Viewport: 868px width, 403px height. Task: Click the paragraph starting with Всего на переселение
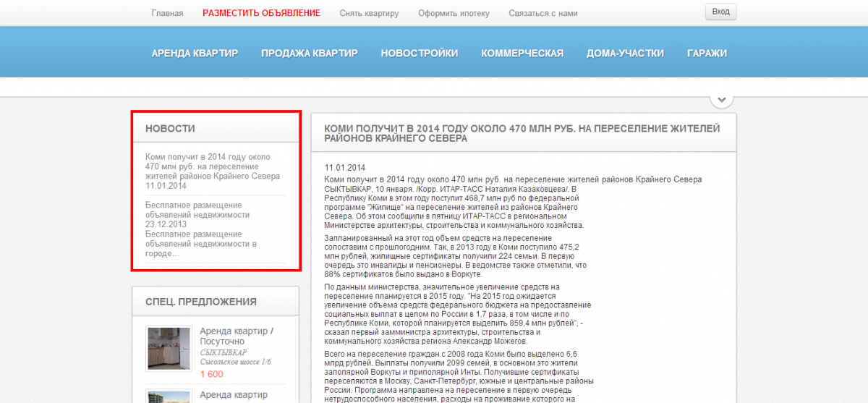[459, 376]
